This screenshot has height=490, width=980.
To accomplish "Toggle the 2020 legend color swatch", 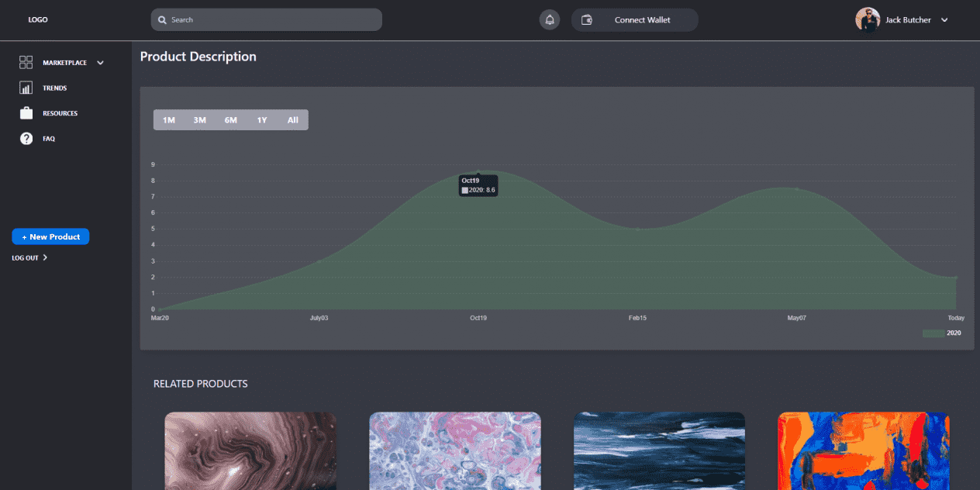I will (x=933, y=333).
